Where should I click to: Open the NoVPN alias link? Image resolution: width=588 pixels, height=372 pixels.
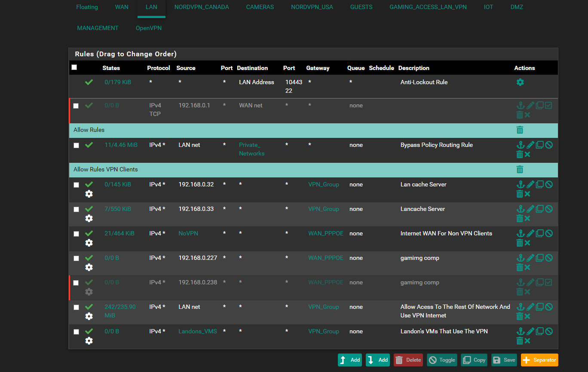point(188,233)
